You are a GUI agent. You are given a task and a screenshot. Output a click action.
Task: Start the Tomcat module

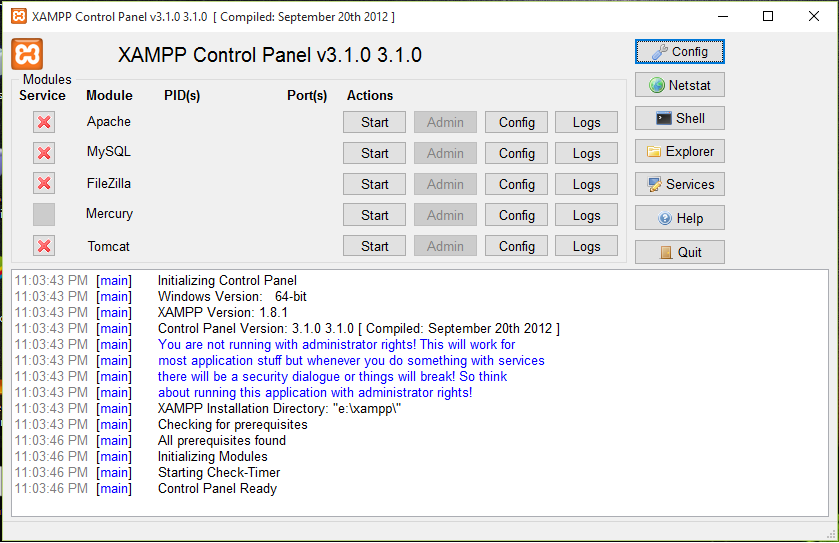375,246
